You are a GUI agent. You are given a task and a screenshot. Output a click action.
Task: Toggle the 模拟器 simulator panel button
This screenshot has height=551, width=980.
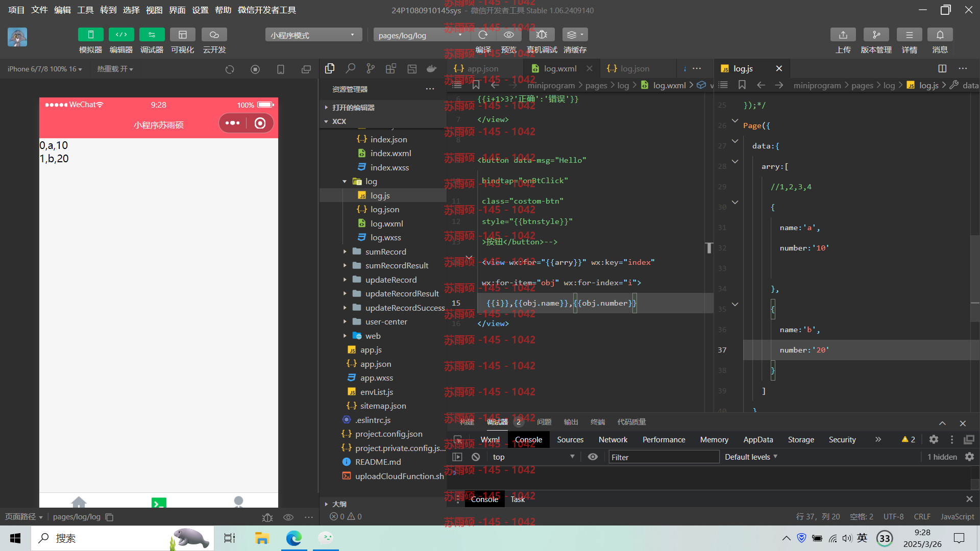pos(90,35)
